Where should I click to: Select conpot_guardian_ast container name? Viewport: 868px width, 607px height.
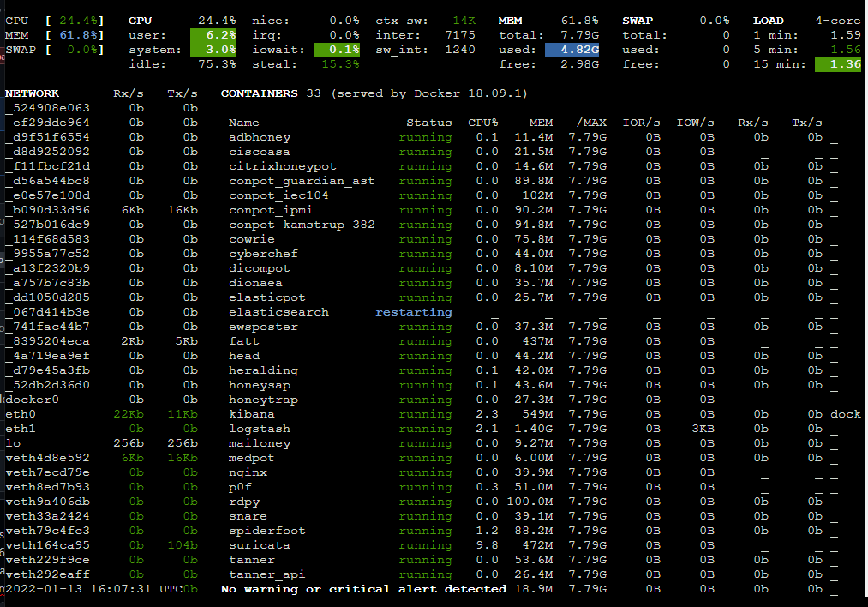click(x=302, y=181)
